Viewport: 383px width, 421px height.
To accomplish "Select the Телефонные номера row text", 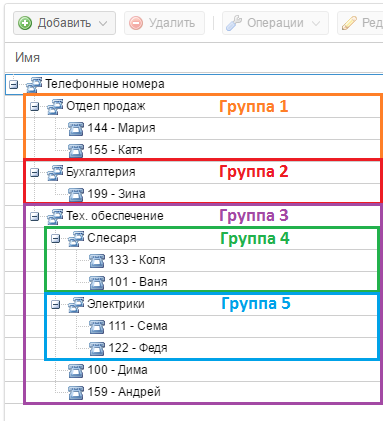I will click(x=105, y=84).
